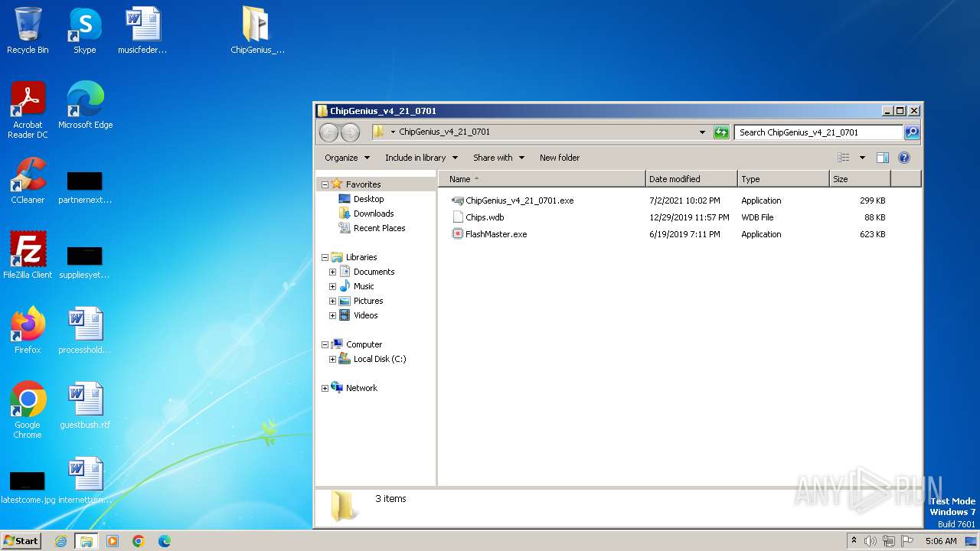Viewport: 980px width, 551px height.
Task: Open Internet Explorer from the taskbar
Action: tap(60, 541)
